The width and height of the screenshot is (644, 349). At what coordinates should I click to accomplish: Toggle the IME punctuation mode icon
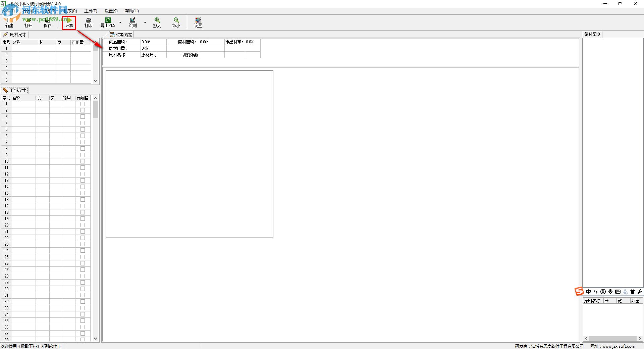pos(596,292)
